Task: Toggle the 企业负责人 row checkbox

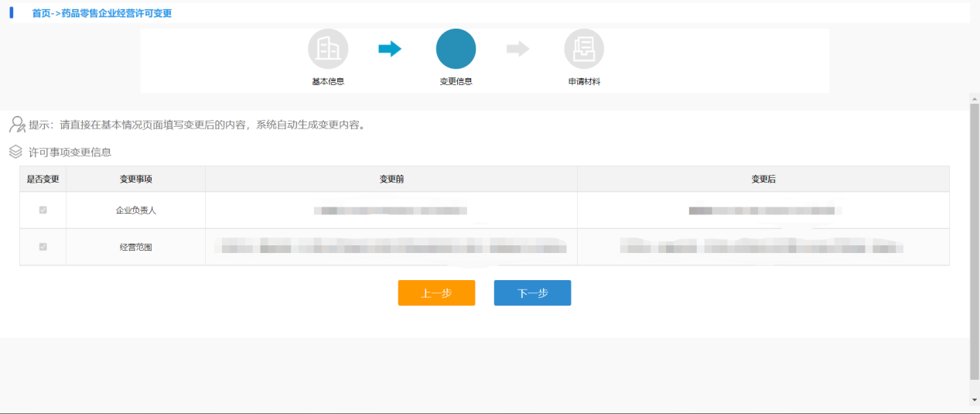Action: (x=43, y=210)
